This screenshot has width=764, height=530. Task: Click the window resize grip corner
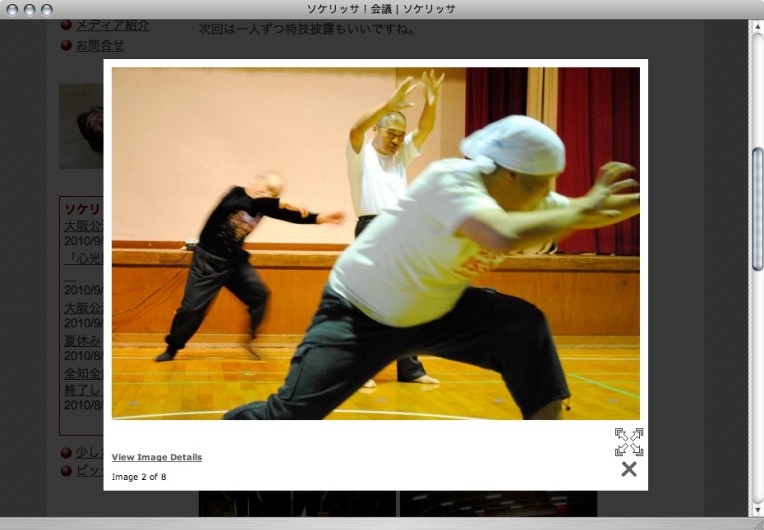tap(756, 523)
